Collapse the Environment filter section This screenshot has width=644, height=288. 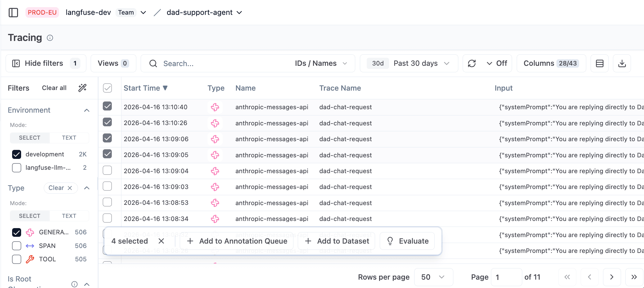pos(87,110)
